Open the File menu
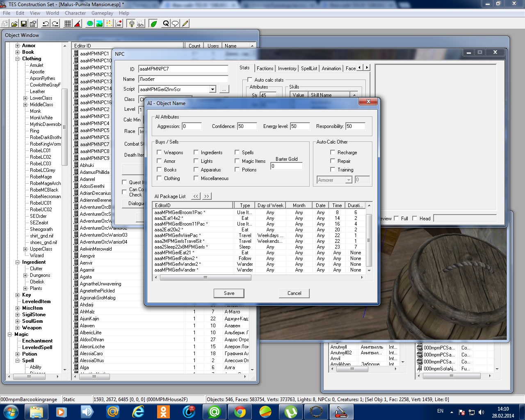Image resolution: width=525 pixels, height=420 pixels. pyautogui.click(x=7, y=13)
